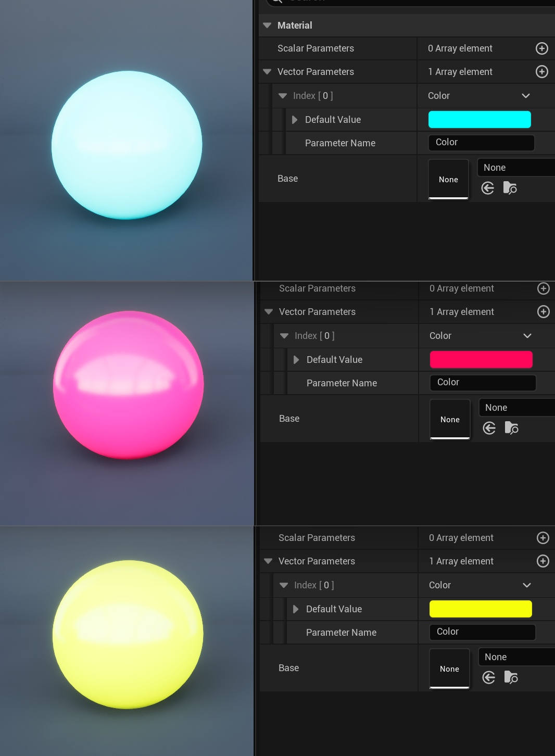
Task: Click the pink Default Value color swatch
Action: point(481,360)
